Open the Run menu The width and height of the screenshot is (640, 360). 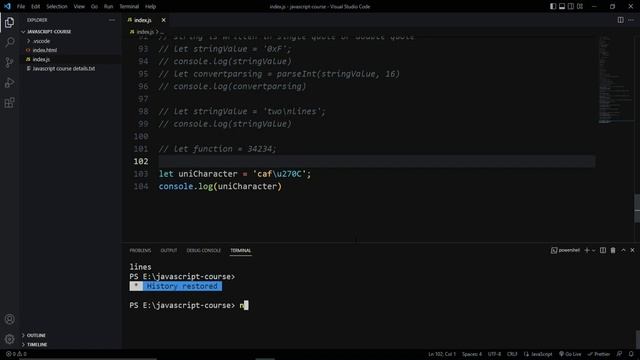click(108, 7)
